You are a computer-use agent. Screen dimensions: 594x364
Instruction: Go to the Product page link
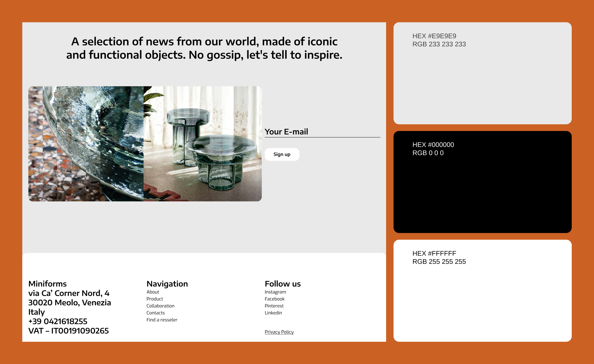pyautogui.click(x=154, y=299)
